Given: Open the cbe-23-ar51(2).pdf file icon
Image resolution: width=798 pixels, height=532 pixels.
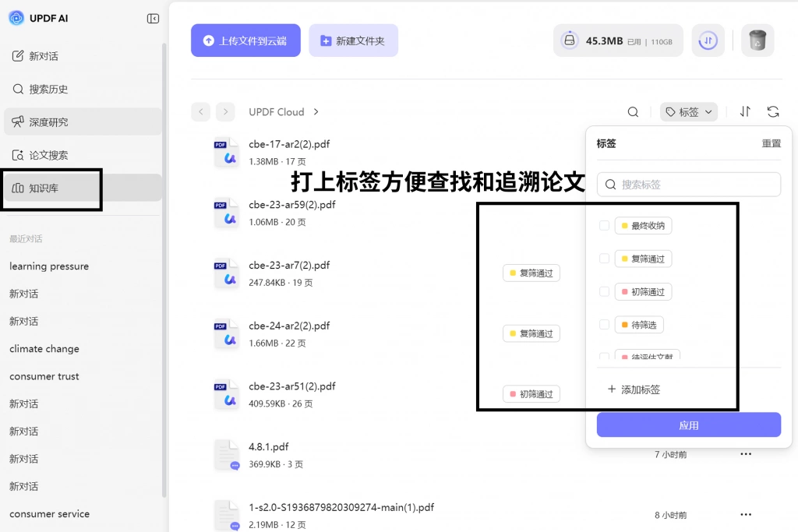Looking at the screenshot, I should [227, 394].
